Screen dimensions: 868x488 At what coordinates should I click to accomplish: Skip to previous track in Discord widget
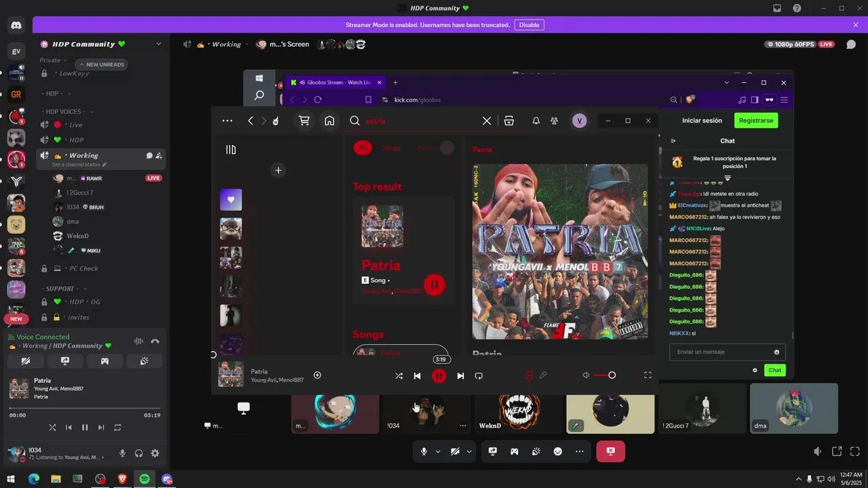pyautogui.click(x=68, y=428)
